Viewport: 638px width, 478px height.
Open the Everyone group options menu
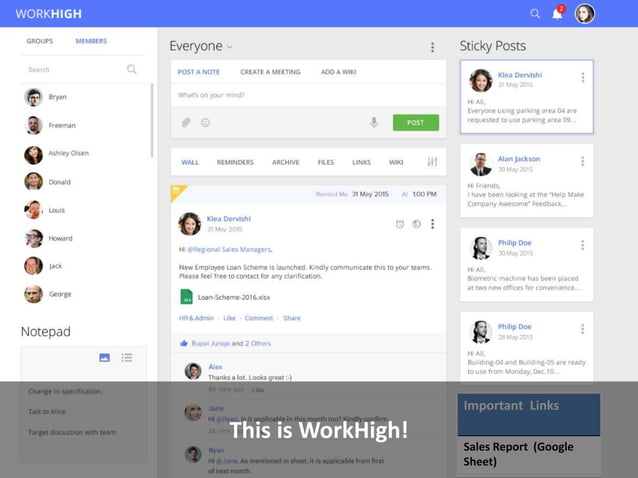coord(433,47)
